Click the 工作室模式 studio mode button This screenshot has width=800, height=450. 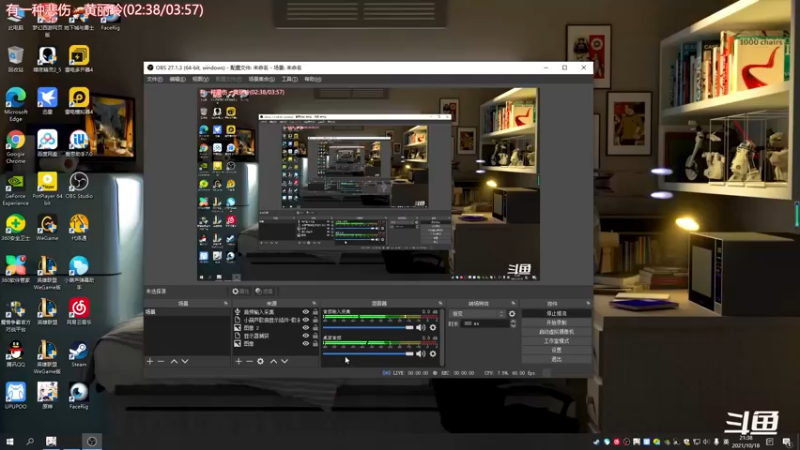556,341
